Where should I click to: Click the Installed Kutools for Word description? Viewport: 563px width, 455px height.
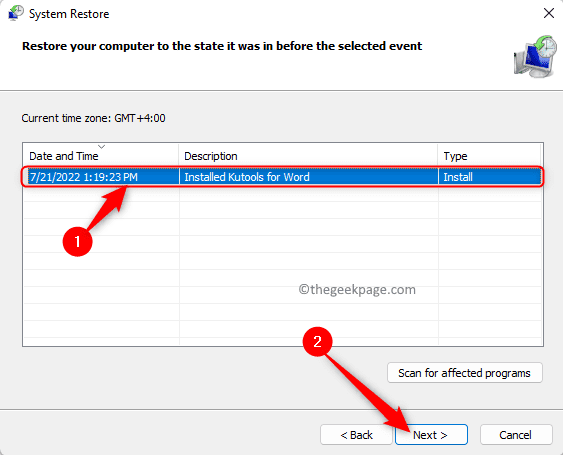[247, 177]
